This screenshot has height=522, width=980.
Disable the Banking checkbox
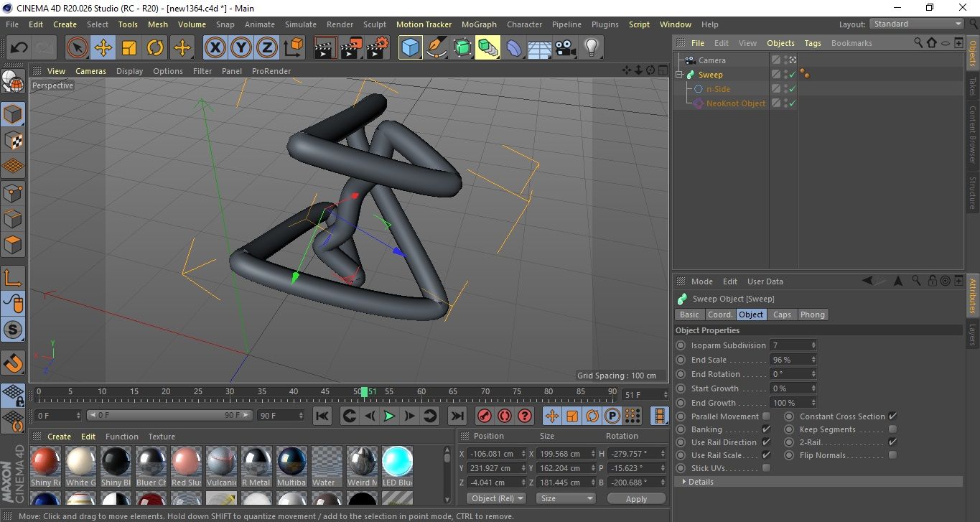[x=766, y=429]
